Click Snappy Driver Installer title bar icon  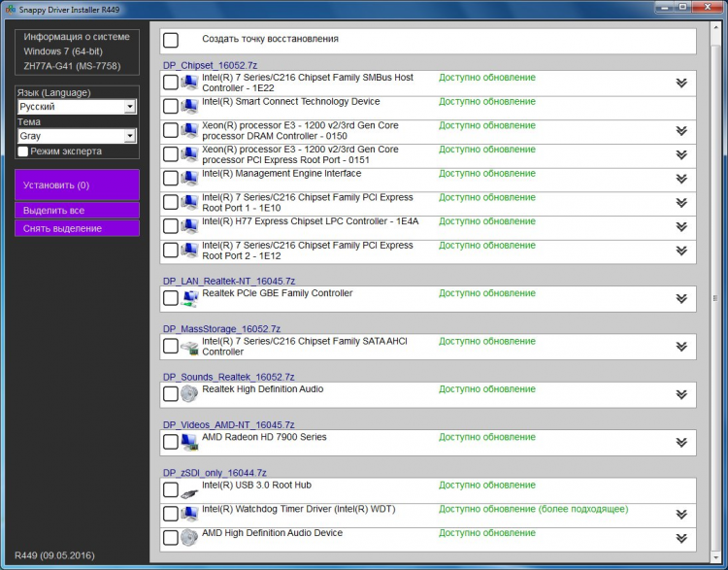point(11,9)
